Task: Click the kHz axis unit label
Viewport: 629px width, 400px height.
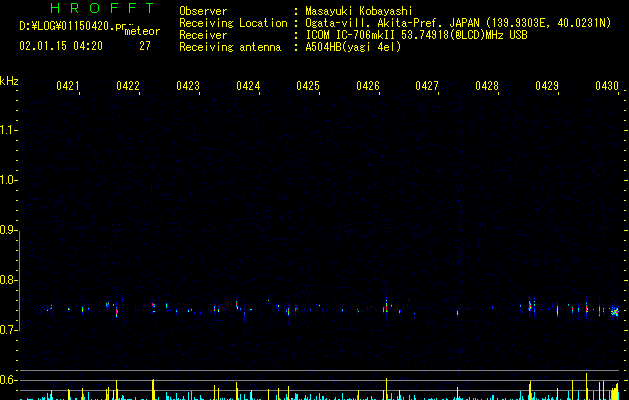Action: (x=9, y=81)
